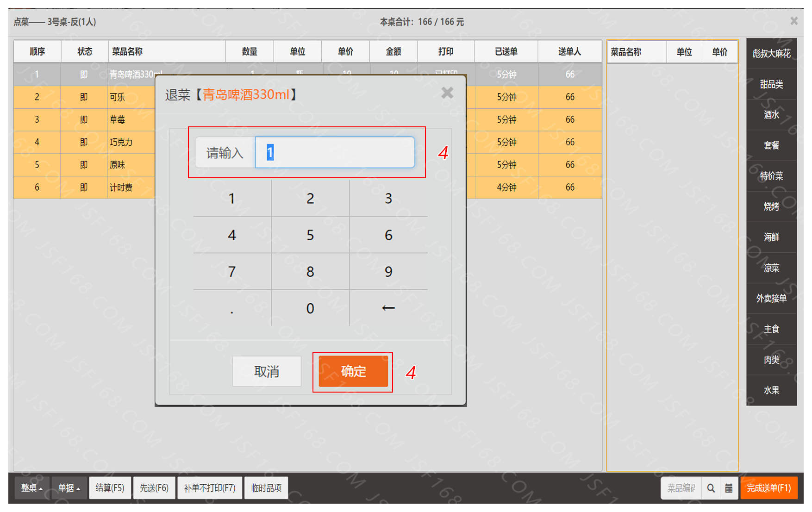
Task: Cancel the dialog with 取消
Action: (x=267, y=371)
